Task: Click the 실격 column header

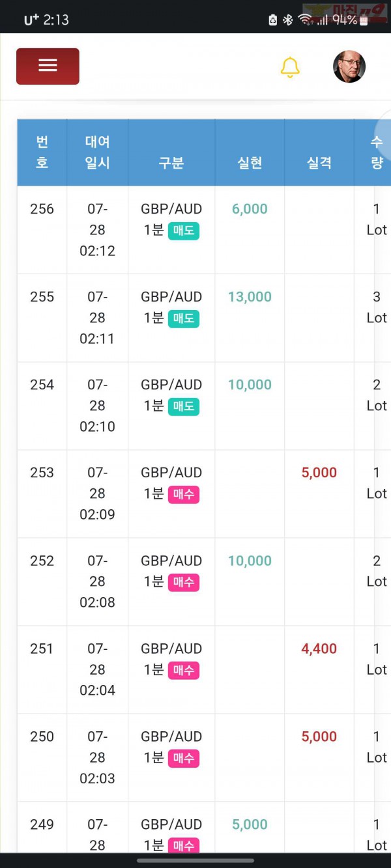Action: pos(319,163)
